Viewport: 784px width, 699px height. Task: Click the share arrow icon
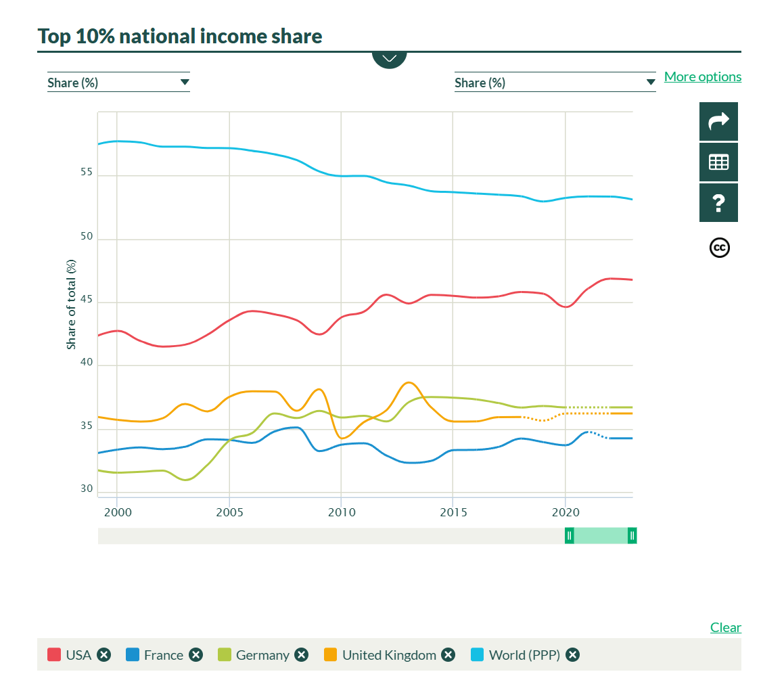(718, 122)
